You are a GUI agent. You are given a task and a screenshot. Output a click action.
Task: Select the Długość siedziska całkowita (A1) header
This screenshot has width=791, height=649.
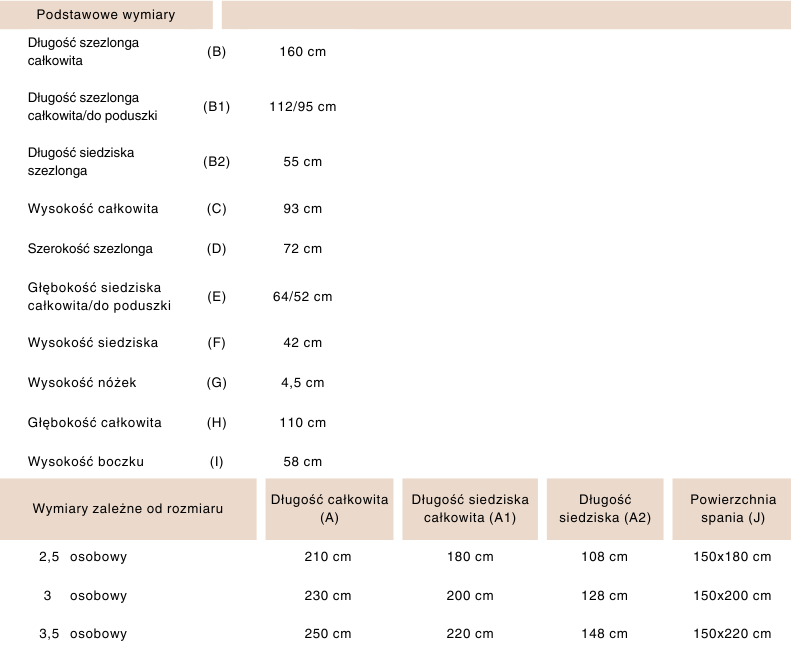click(470, 508)
